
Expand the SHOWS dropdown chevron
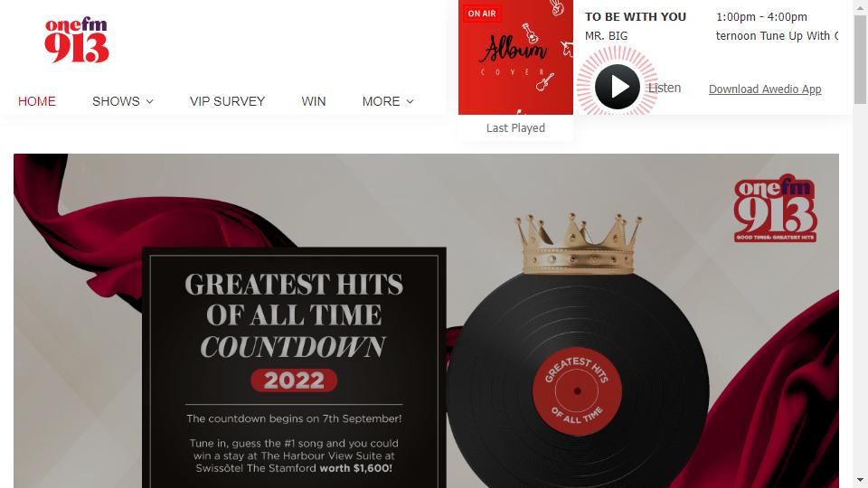tap(149, 101)
